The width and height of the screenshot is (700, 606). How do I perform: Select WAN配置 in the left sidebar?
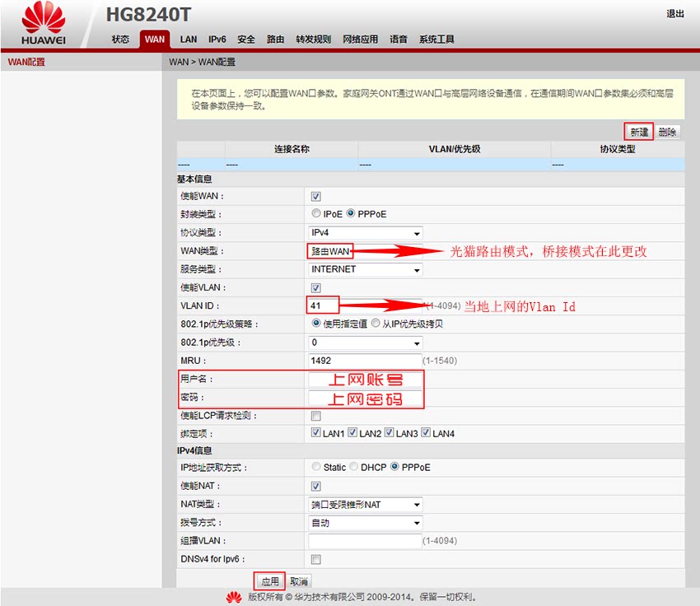26,62
